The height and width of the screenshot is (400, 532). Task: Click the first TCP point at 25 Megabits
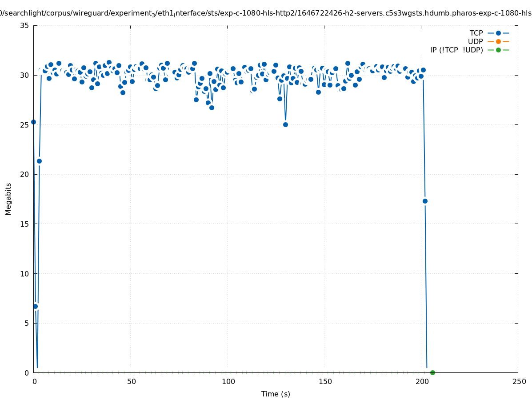(x=33, y=122)
